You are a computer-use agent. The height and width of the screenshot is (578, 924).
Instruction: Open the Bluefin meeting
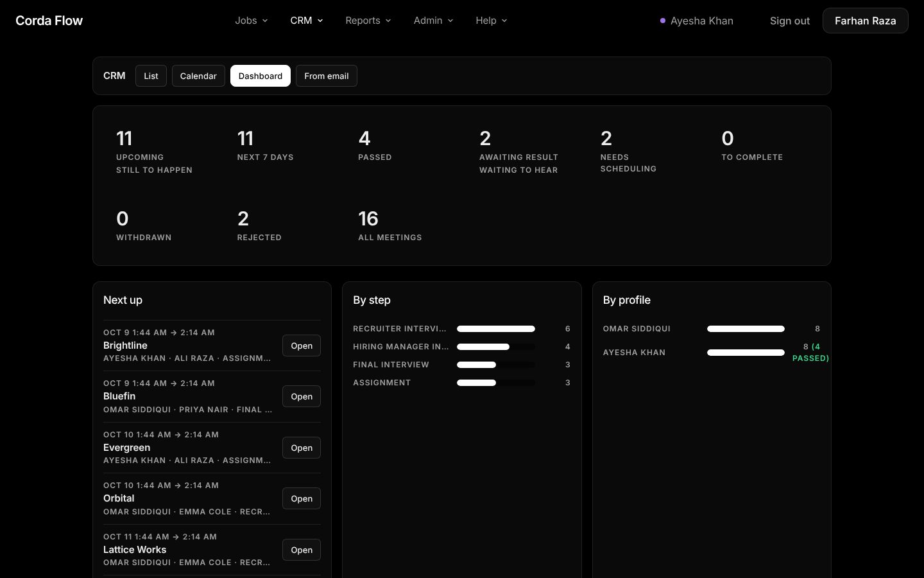(x=302, y=396)
